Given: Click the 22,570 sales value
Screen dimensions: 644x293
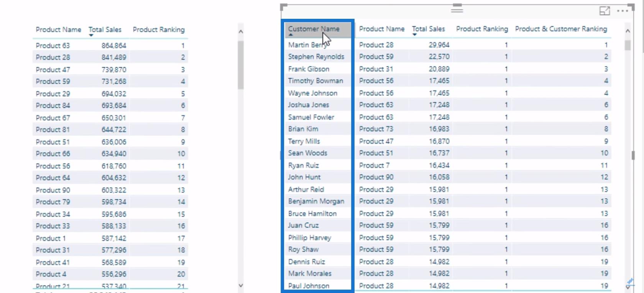Looking at the screenshot, I should pyautogui.click(x=439, y=57).
